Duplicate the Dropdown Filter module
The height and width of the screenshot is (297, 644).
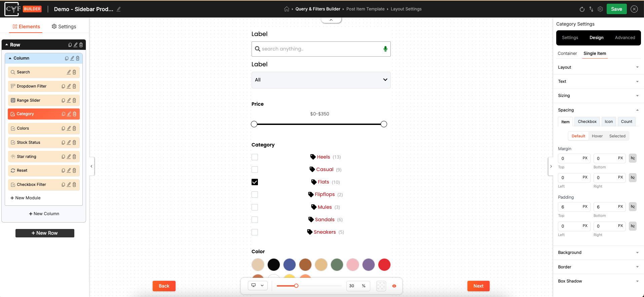click(x=63, y=86)
